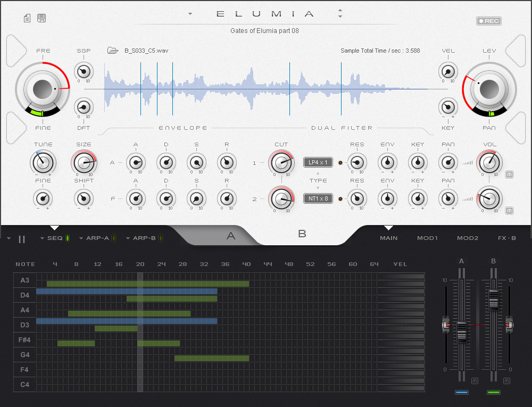
Task: Open the FX-B page
Action: coord(506,238)
